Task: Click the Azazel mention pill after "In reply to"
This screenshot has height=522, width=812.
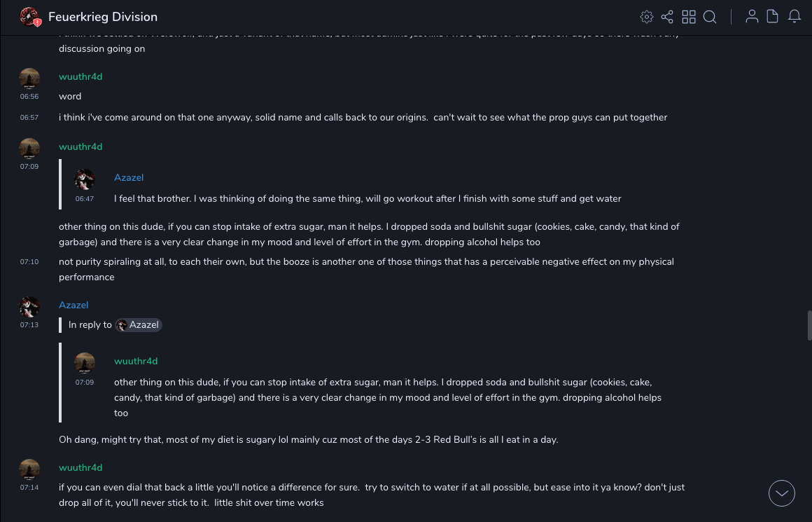Action: pyautogui.click(x=139, y=325)
